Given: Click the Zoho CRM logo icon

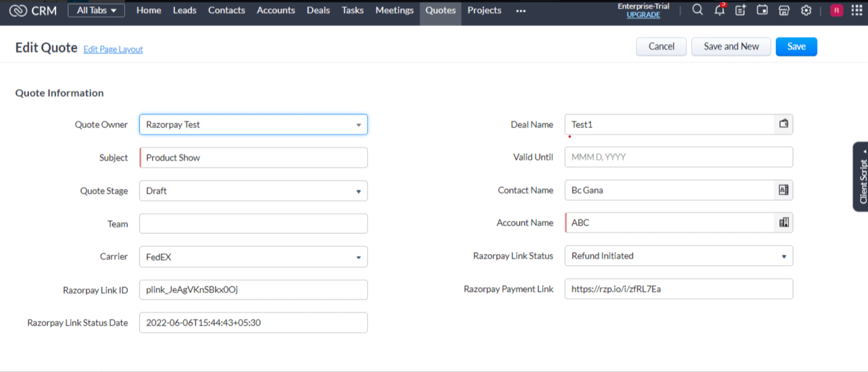Looking at the screenshot, I should pos(18,10).
